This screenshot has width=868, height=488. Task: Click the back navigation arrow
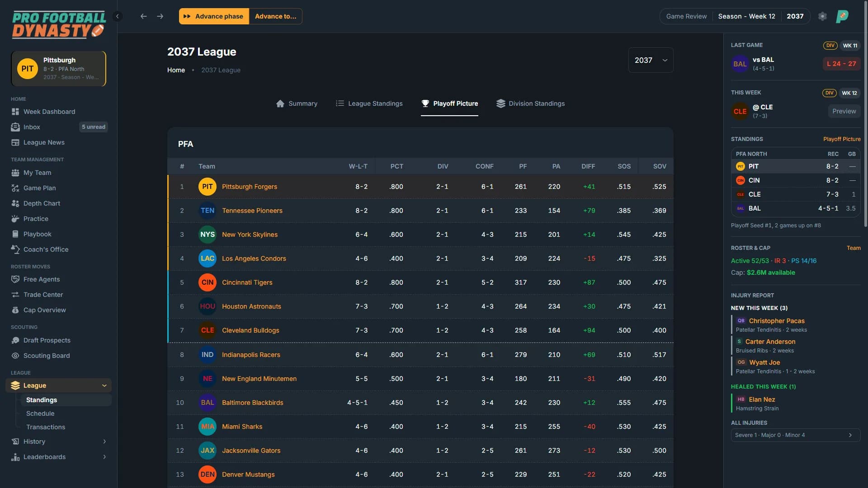143,16
